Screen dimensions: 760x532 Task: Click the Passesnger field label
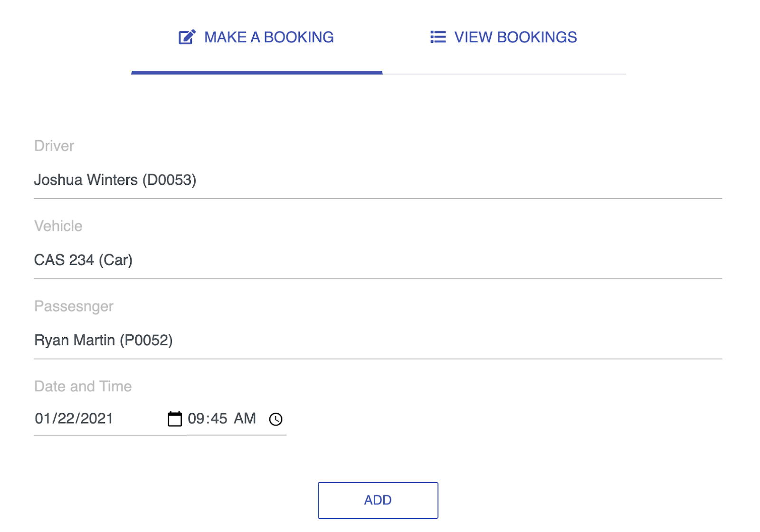coord(74,306)
